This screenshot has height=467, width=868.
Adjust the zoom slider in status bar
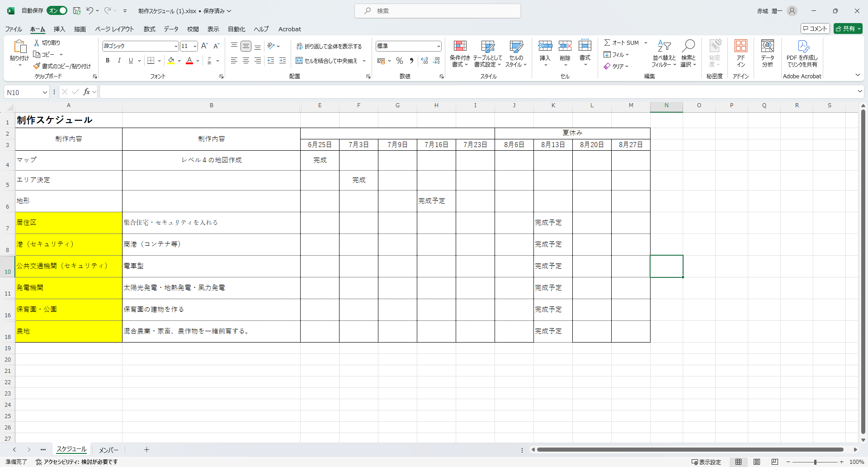815,462
